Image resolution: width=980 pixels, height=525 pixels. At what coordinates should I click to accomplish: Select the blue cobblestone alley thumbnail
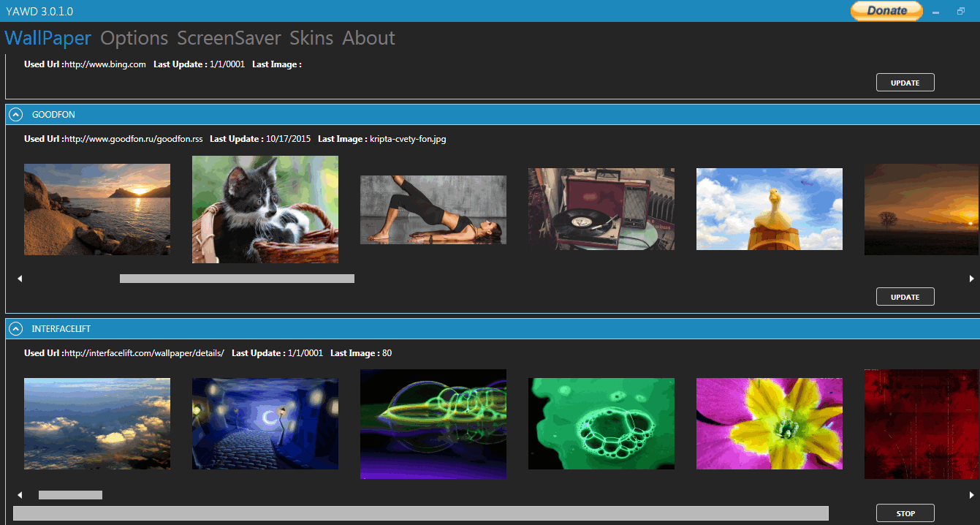click(x=265, y=423)
